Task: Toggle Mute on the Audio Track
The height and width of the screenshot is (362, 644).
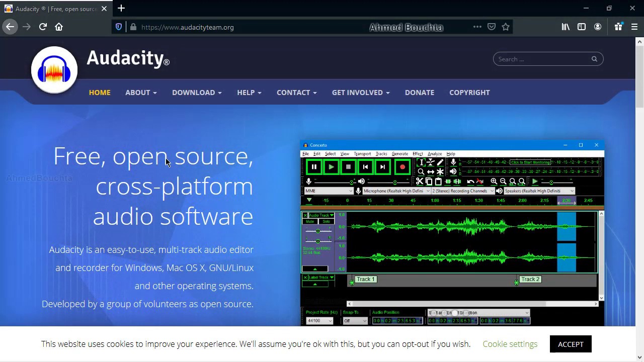Action: 310,222
